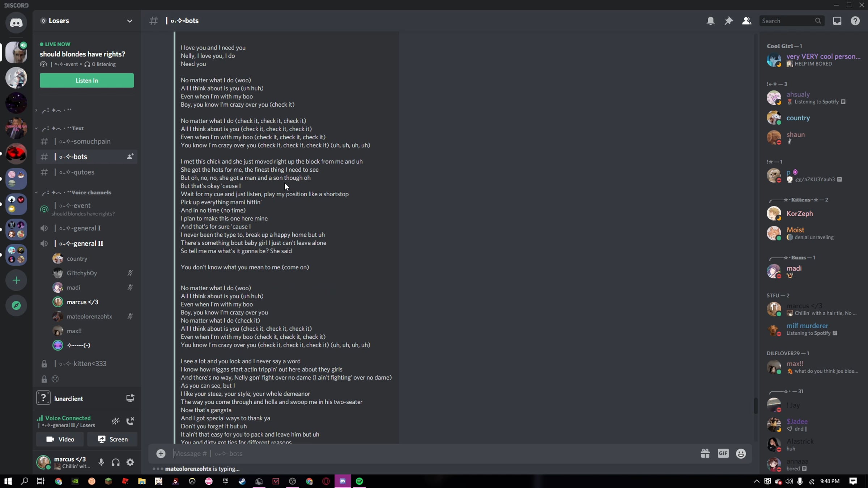Open Discord help icon
Viewport: 868px width, 488px height.
pyautogui.click(x=855, y=21)
